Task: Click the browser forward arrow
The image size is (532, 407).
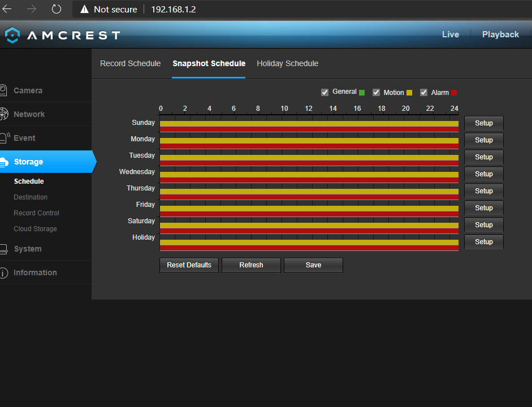Action: [x=32, y=9]
